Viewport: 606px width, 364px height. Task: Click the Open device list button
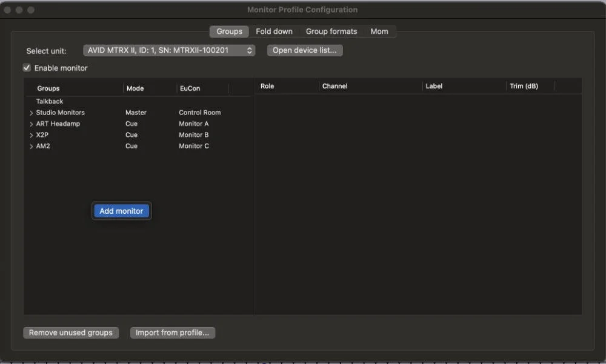pos(304,50)
